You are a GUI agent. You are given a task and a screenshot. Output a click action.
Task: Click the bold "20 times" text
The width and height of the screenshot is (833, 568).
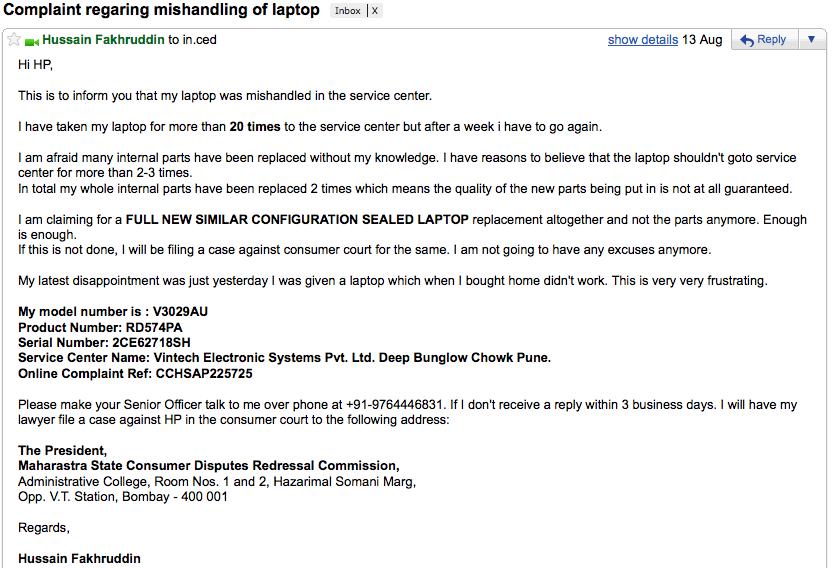point(255,127)
